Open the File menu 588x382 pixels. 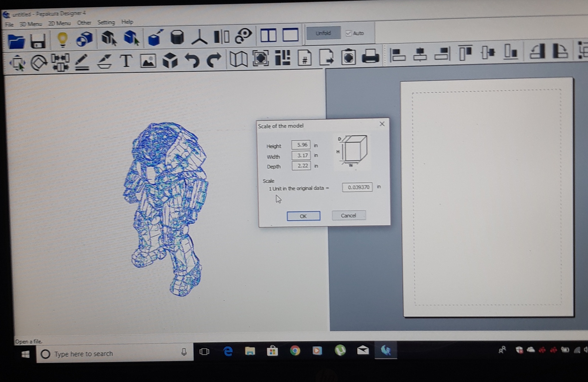(x=9, y=25)
